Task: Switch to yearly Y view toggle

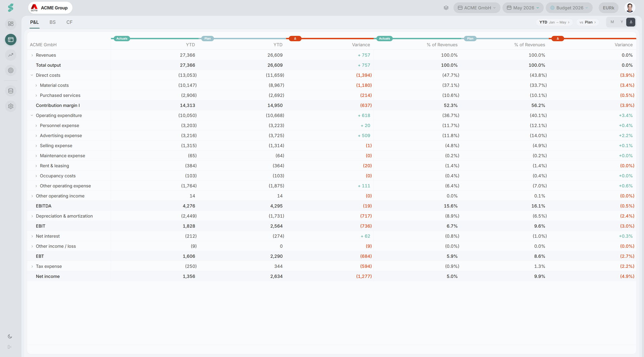Action: (x=622, y=22)
